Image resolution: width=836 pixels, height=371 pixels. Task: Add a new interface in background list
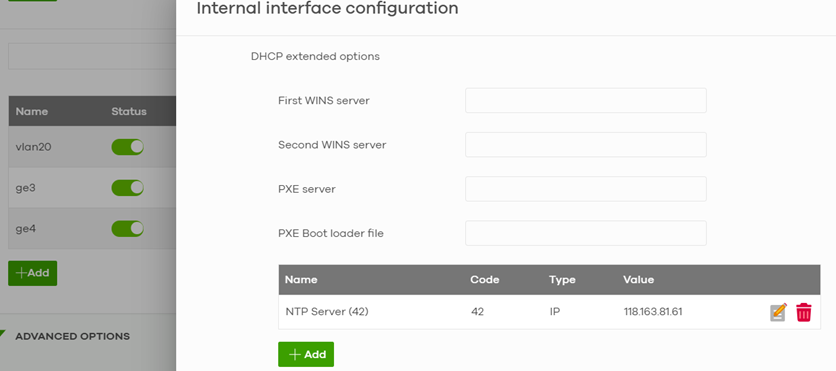coord(33,273)
